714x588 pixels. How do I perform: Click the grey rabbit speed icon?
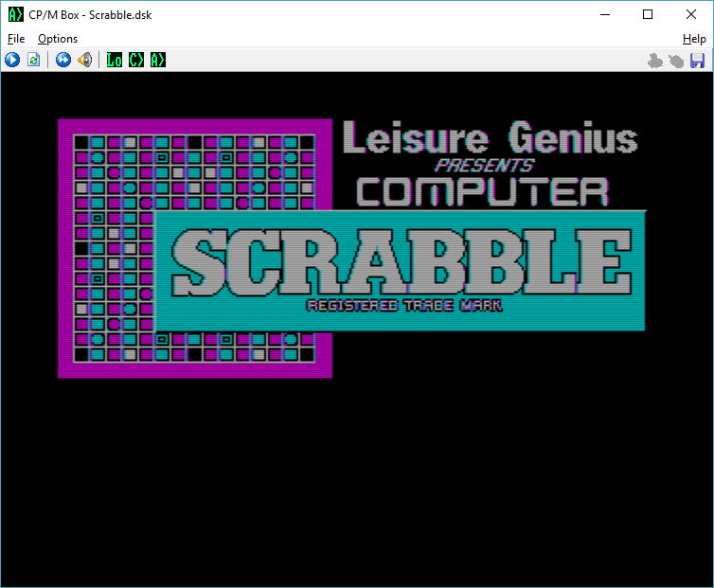(x=654, y=61)
